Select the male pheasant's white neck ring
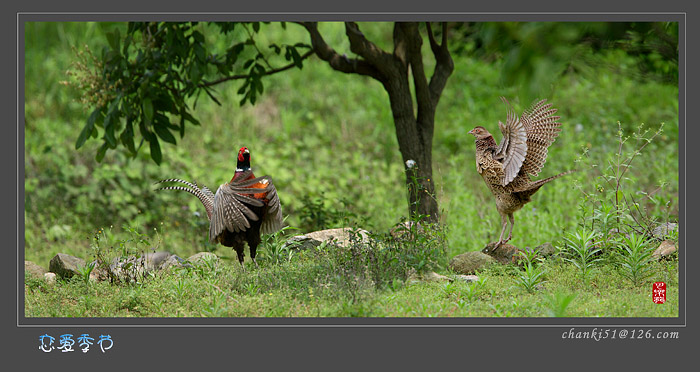The height and width of the screenshot is (372, 700). tap(244, 170)
